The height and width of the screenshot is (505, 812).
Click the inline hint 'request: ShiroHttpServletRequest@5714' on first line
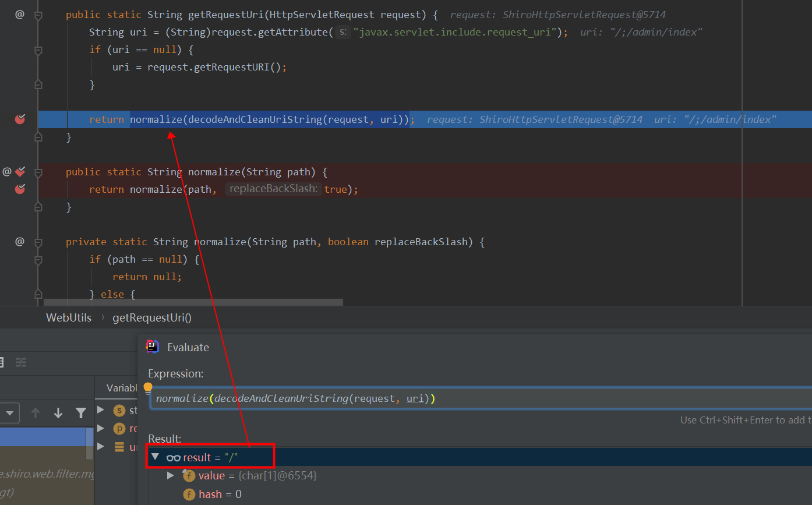click(x=558, y=15)
